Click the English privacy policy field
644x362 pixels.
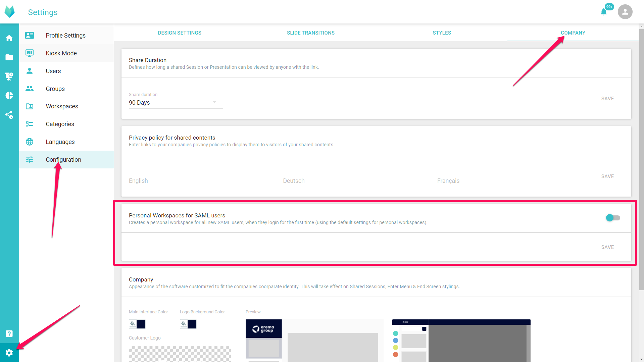[x=203, y=181]
